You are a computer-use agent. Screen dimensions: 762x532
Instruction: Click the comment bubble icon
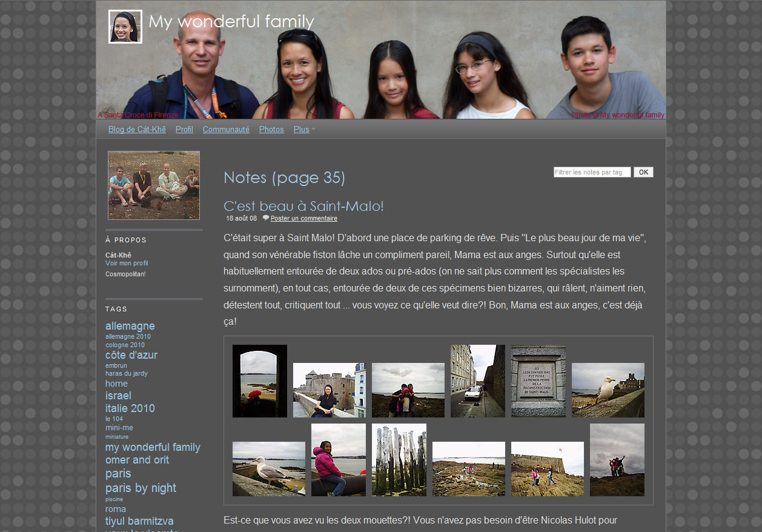266,218
